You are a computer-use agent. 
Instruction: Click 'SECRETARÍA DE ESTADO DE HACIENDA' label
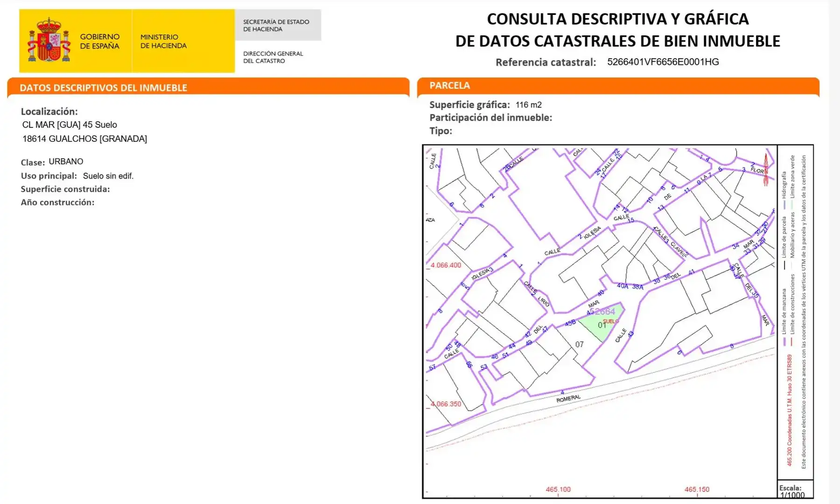pos(276,25)
